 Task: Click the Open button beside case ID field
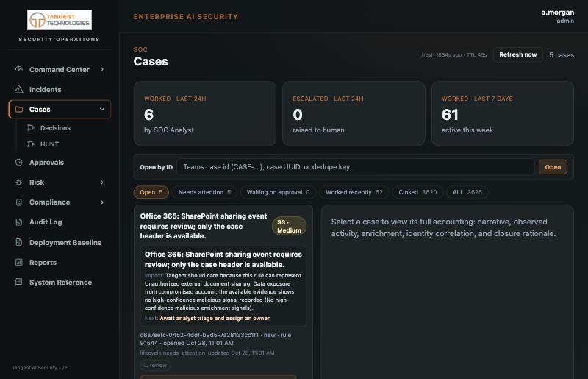(553, 167)
